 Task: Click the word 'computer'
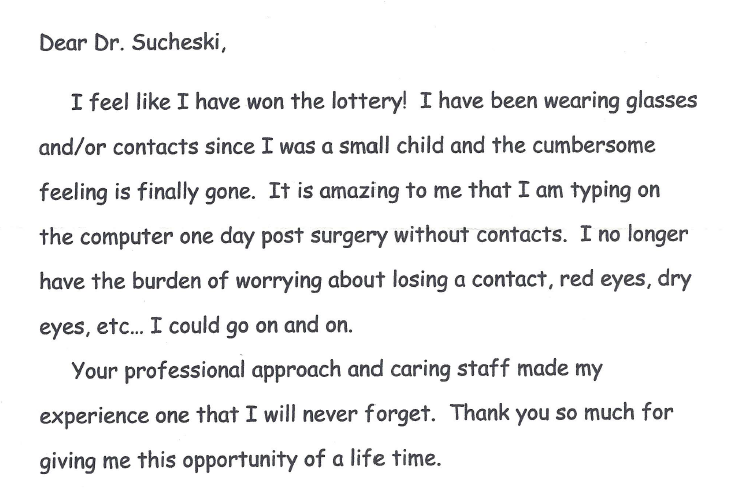(x=126, y=237)
